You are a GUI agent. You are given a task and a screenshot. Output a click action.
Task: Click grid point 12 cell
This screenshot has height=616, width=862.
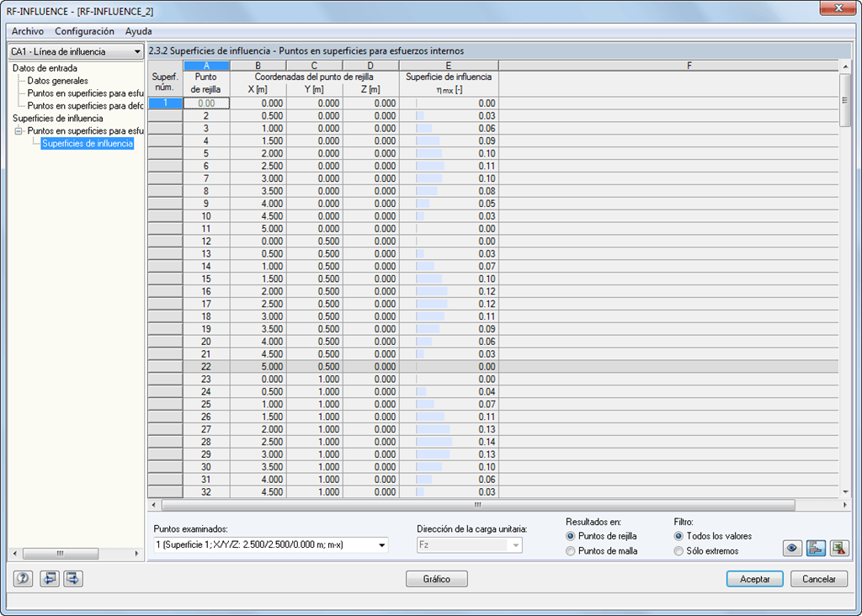tap(206, 242)
